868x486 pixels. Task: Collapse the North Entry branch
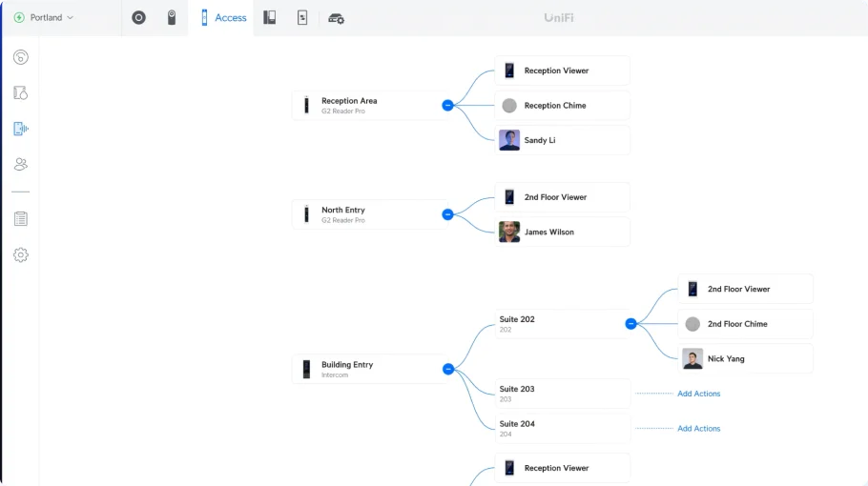[448, 214]
